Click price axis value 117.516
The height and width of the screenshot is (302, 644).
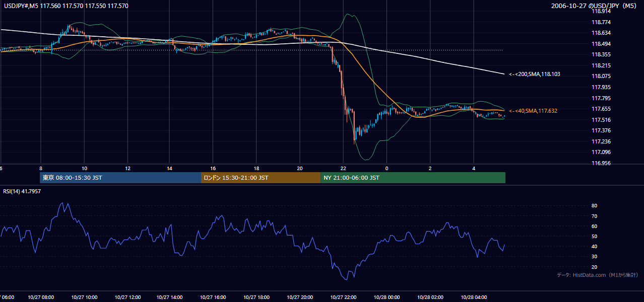(x=600, y=120)
